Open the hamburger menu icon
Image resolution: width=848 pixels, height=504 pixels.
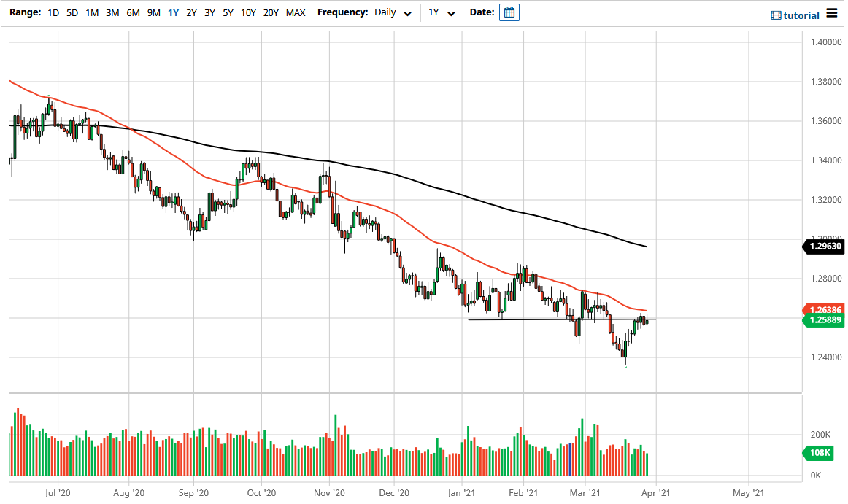tap(833, 12)
